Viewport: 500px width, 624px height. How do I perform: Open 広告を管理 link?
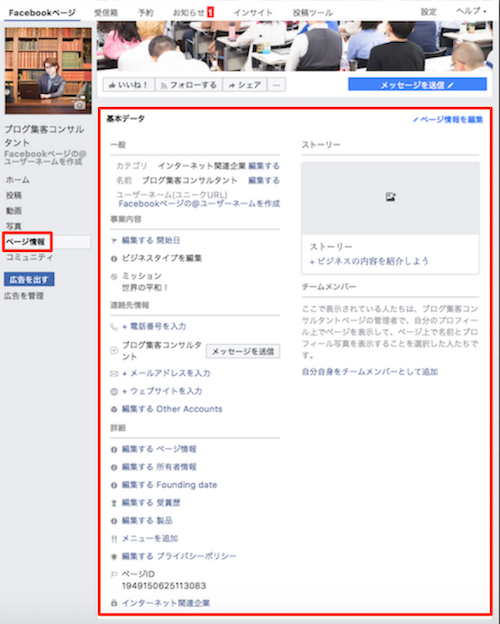(24, 296)
